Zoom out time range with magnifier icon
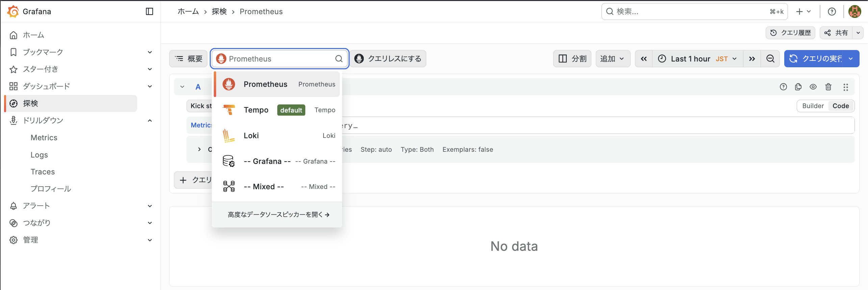868x290 pixels. (x=770, y=59)
